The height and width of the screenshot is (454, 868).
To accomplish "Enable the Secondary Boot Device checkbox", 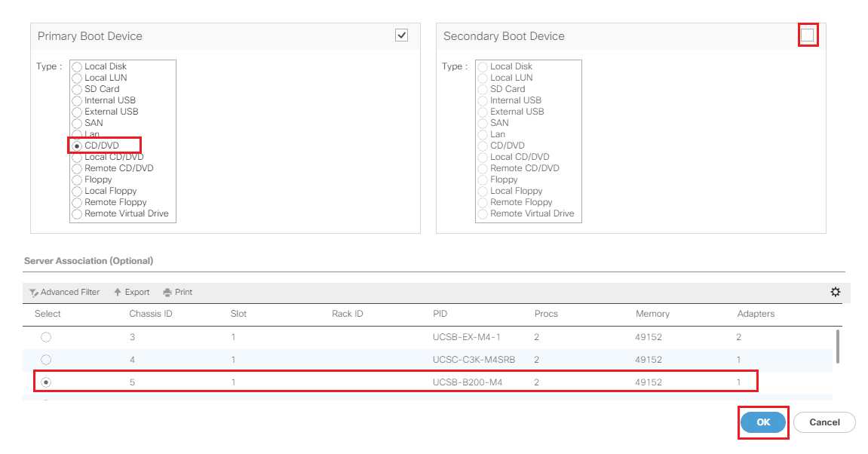I will tap(808, 35).
